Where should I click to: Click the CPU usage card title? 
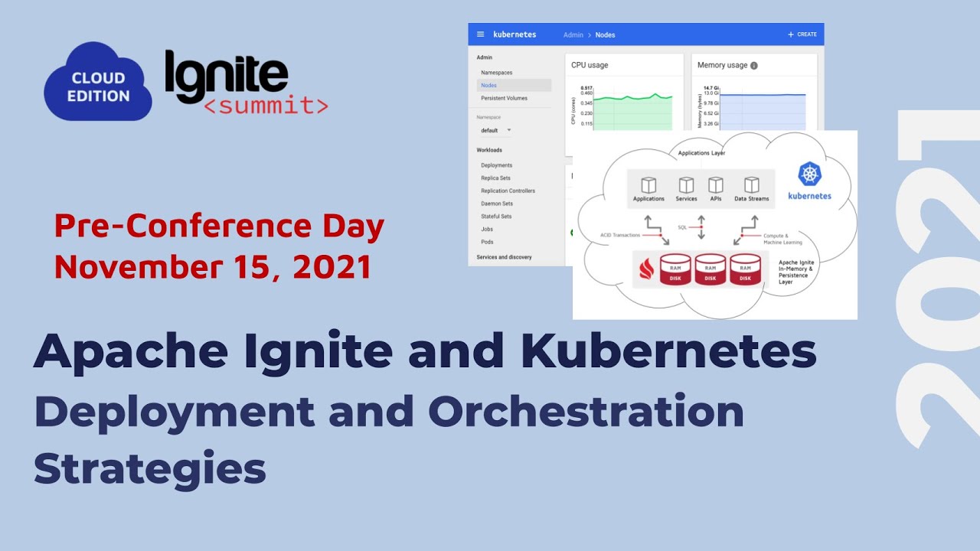click(x=590, y=66)
